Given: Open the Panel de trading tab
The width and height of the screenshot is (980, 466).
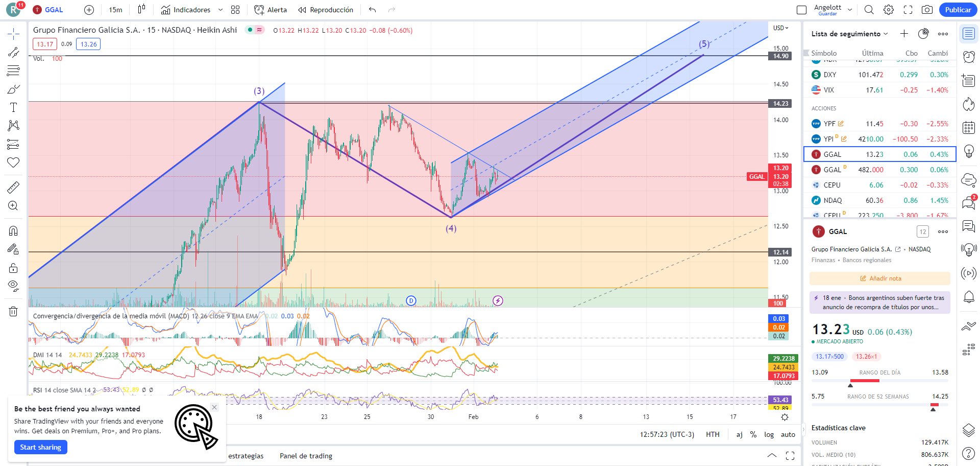Looking at the screenshot, I should click(x=306, y=456).
